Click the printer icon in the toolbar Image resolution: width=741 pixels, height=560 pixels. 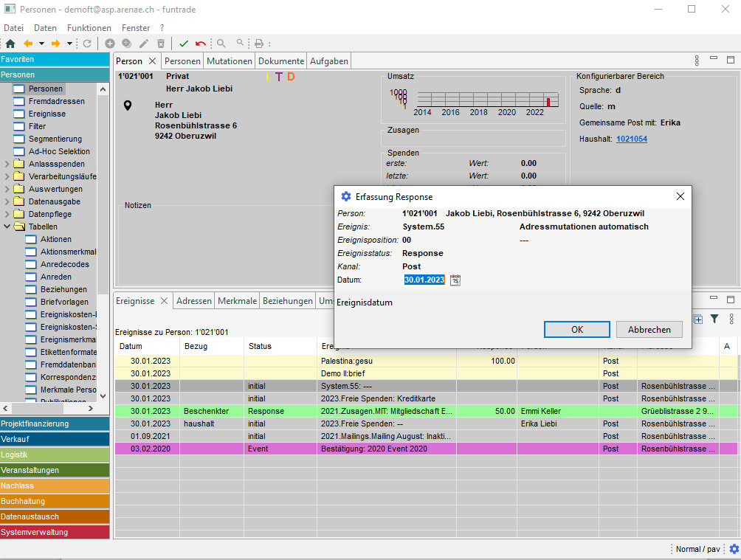click(259, 44)
